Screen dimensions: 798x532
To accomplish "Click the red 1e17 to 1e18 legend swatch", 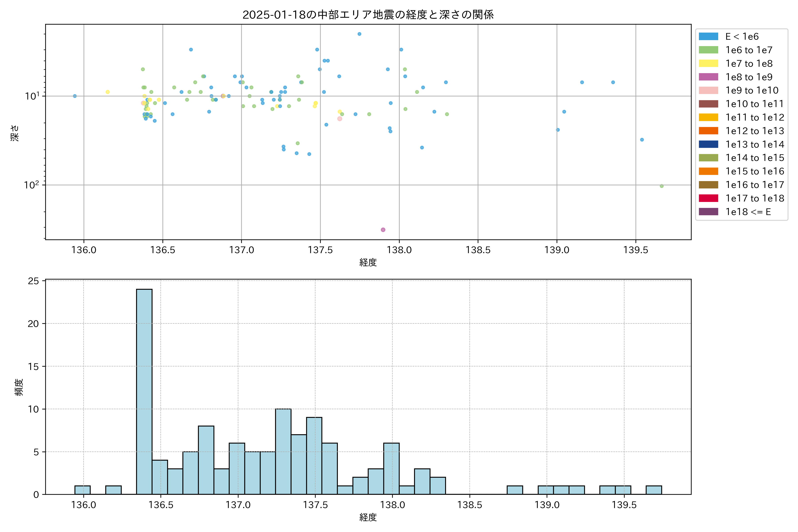I will 708,198.
